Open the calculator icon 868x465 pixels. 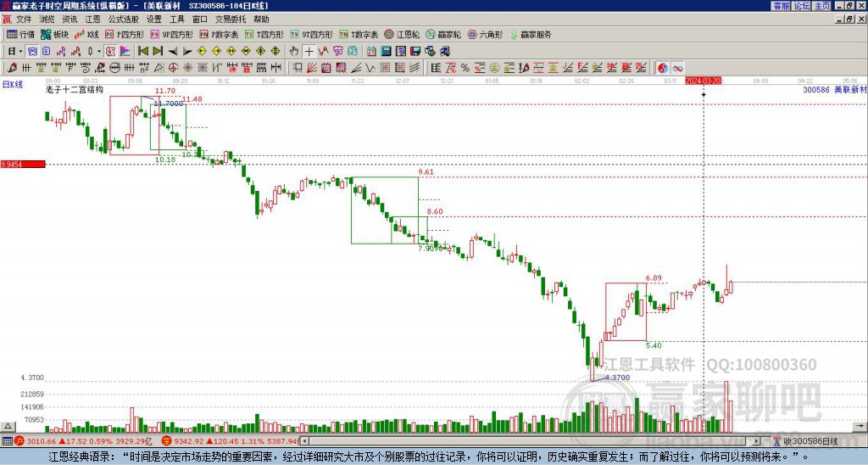[x=386, y=52]
